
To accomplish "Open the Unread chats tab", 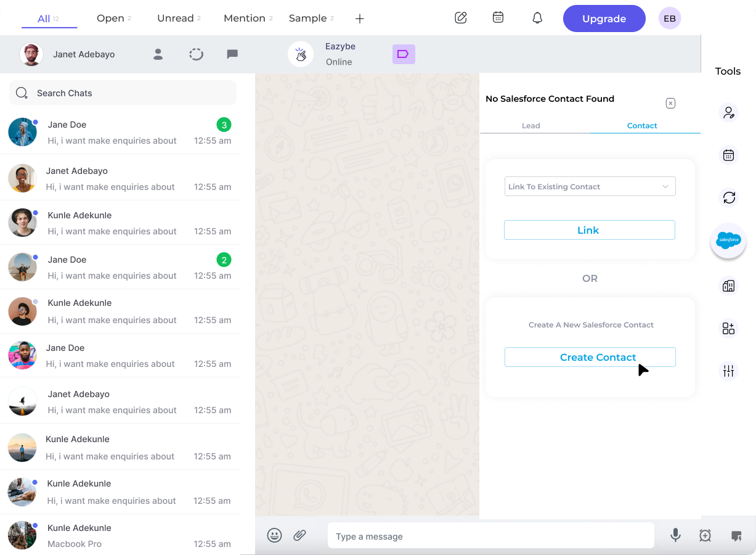I will pyautogui.click(x=174, y=18).
